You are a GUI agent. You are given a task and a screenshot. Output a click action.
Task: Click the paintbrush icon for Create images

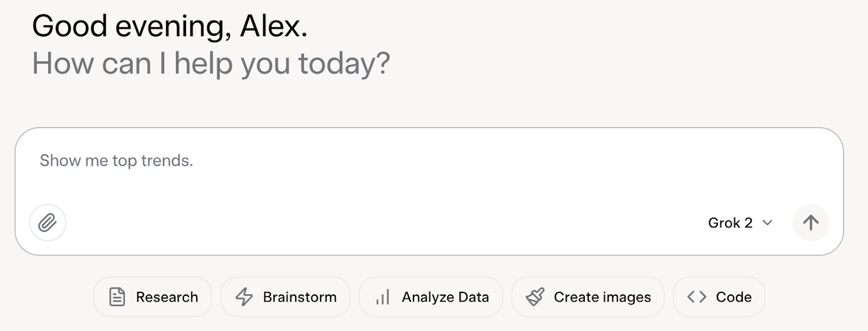535,297
